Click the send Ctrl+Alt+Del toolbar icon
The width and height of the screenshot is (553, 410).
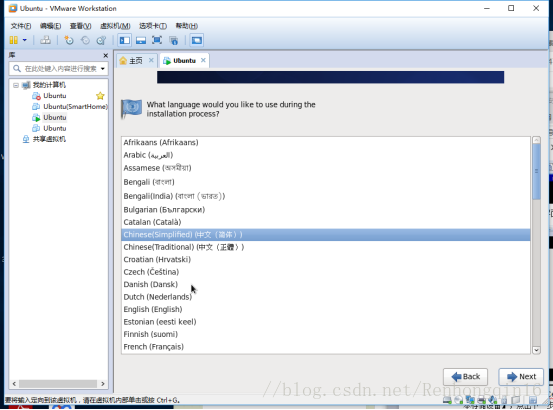tap(45, 40)
